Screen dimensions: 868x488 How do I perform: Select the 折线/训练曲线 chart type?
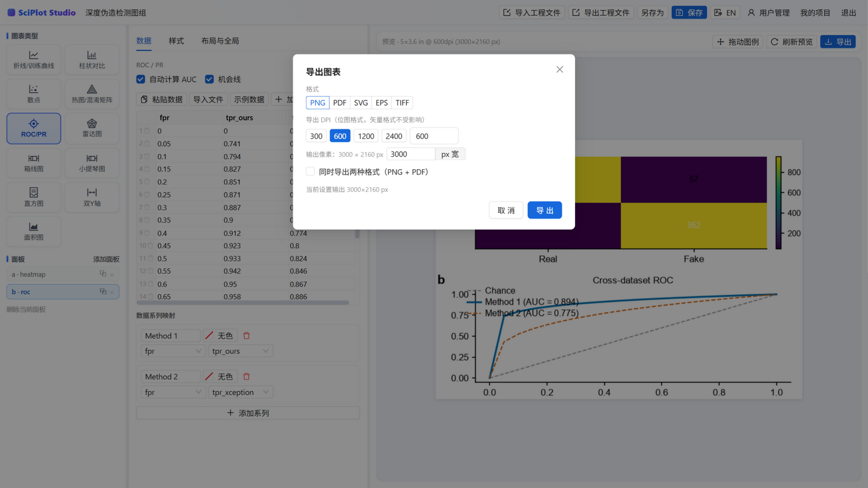[34, 60]
